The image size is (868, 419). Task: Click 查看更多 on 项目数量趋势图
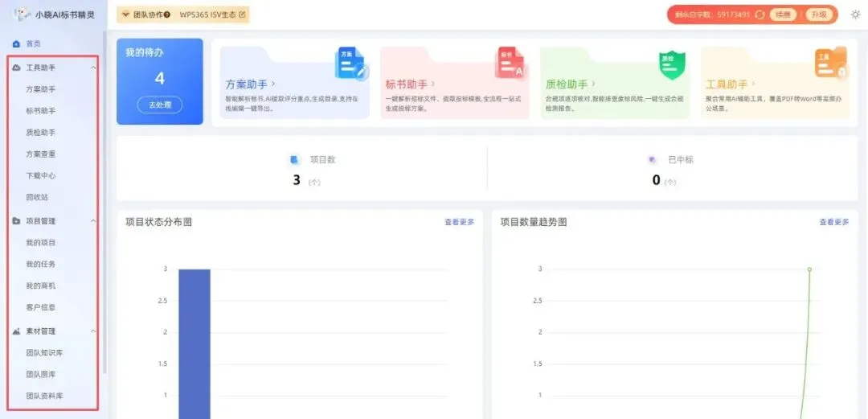834,222
